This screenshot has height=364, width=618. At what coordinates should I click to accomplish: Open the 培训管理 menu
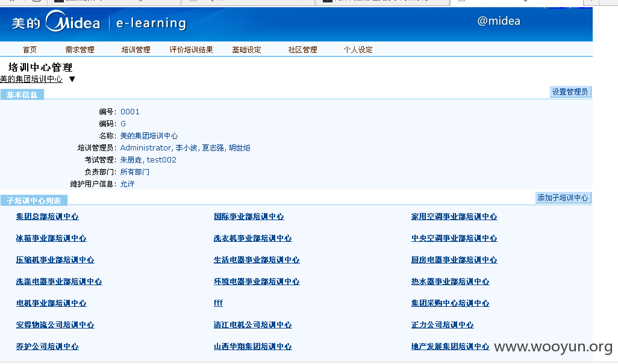(x=136, y=49)
